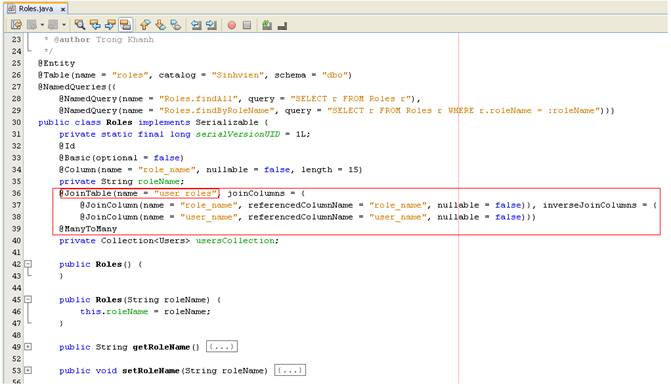Click this.roleName on line 46
This screenshot has height=387, width=671.
pos(114,312)
